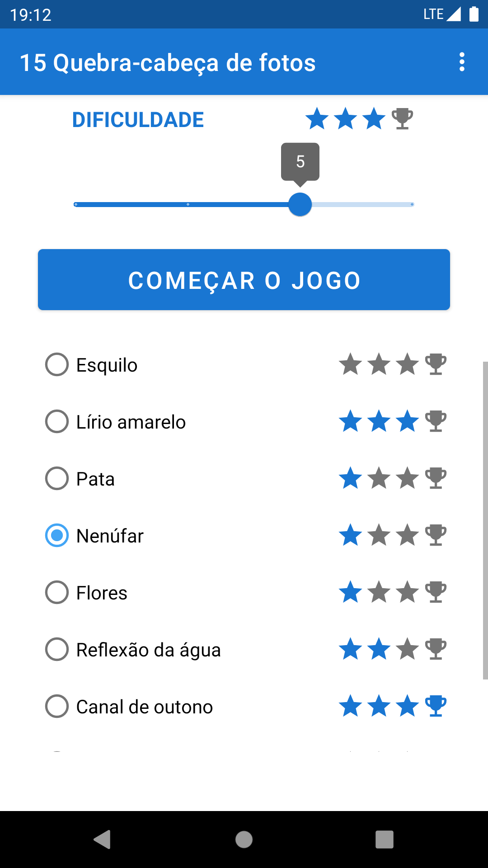
Task: Tap the first star on Pata row
Action: point(351,478)
